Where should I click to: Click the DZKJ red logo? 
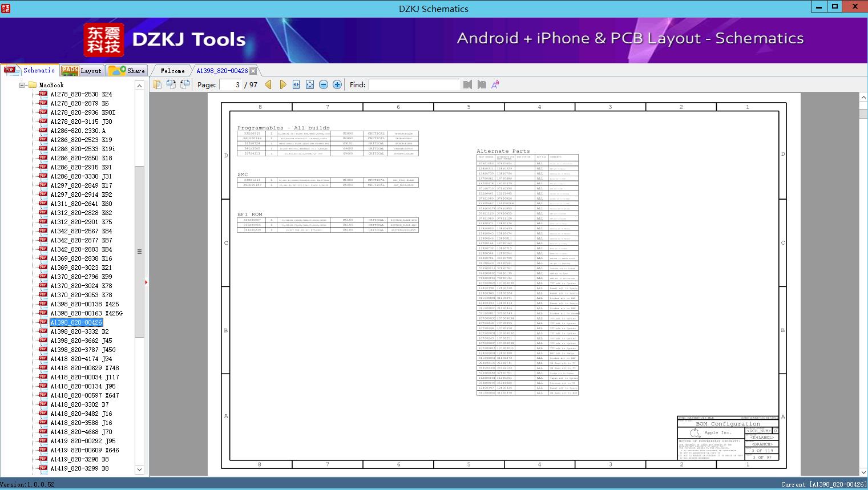click(x=104, y=40)
